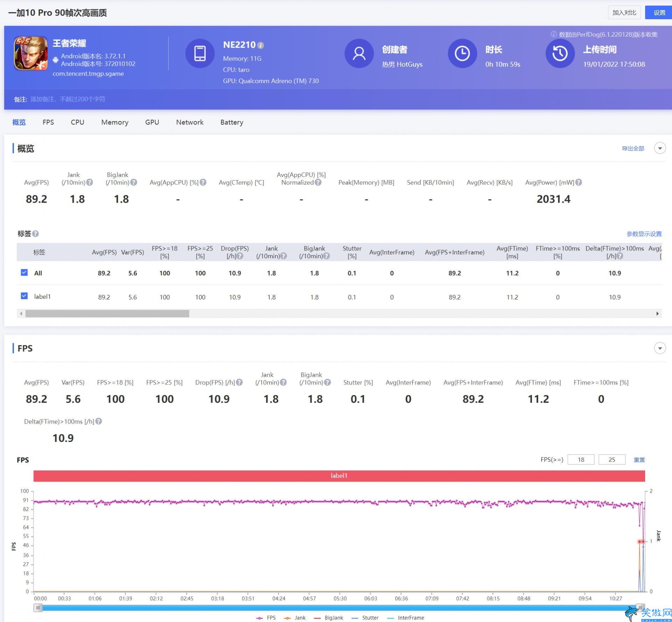Viewport: 672px width, 622px height.
Task: Toggle Stutter series in chart legend
Action: pyautogui.click(x=365, y=618)
